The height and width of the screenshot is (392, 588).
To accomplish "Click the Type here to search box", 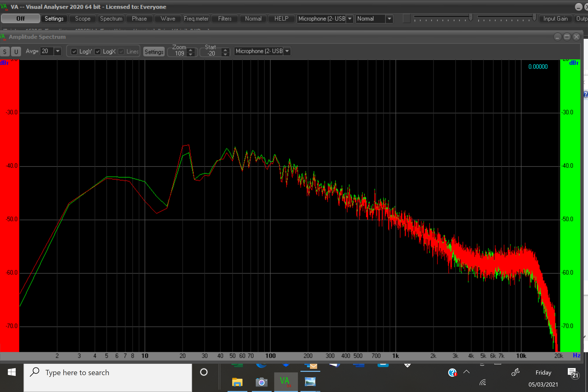I will click(x=108, y=377).
